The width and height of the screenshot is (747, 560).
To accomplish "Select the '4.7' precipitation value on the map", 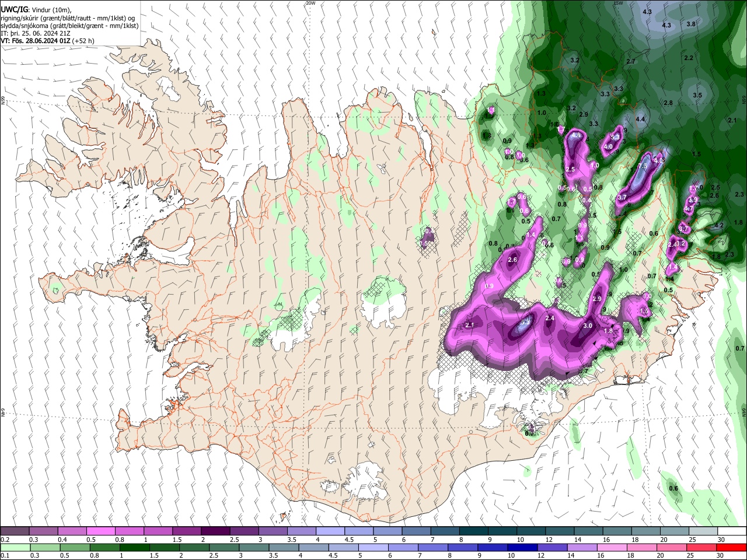I will pyautogui.click(x=688, y=209).
